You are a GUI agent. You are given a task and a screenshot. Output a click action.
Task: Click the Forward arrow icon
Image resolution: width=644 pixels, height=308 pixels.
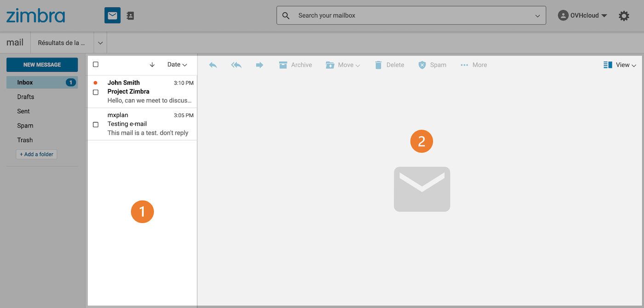click(259, 64)
